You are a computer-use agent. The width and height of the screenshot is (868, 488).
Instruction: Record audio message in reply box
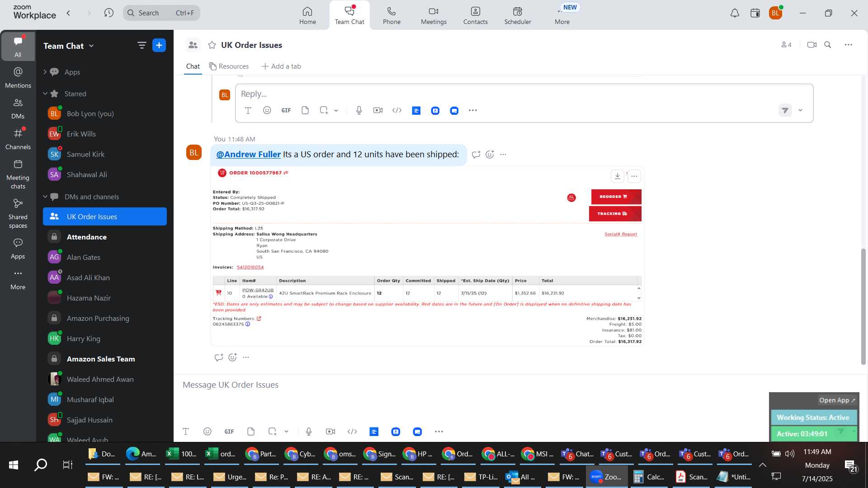pyautogui.click(x=359, y=110)
